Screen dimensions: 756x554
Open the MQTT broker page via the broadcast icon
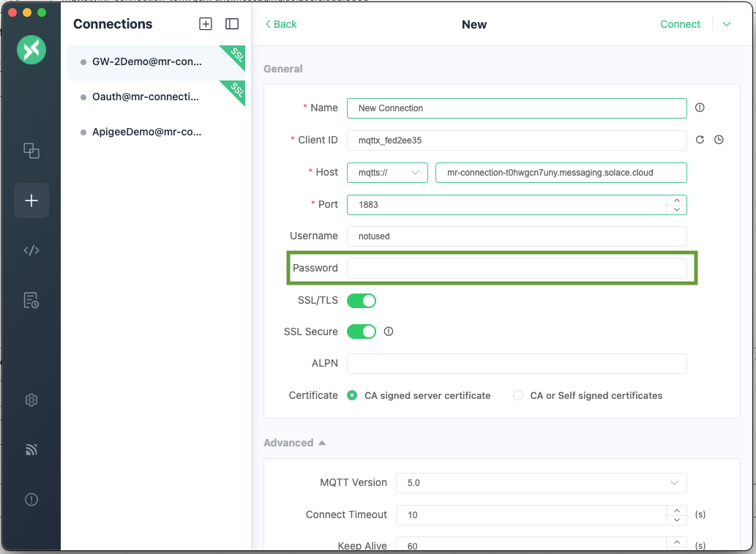pos(31,449)
